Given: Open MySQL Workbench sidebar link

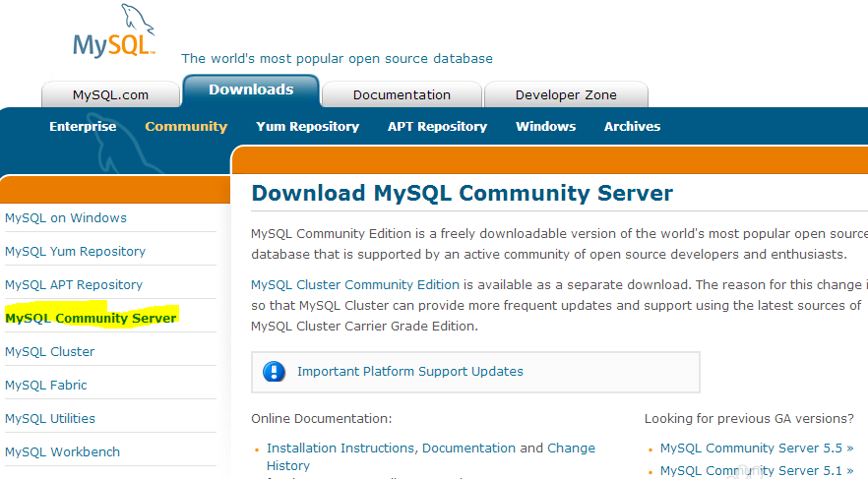Looking at the screenshot, I should (x=63, y=451).
